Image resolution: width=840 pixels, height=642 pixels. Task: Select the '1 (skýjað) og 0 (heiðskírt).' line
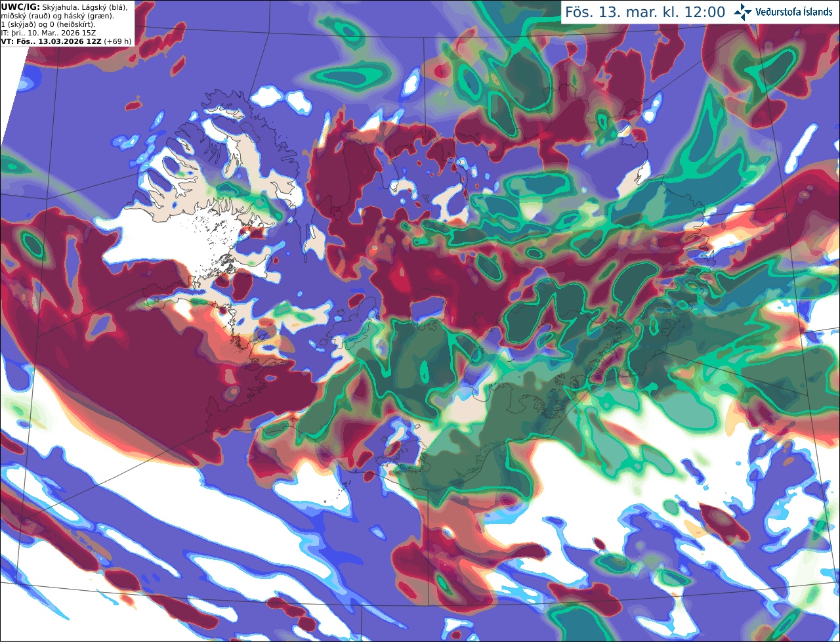click(x=49, y=24)
